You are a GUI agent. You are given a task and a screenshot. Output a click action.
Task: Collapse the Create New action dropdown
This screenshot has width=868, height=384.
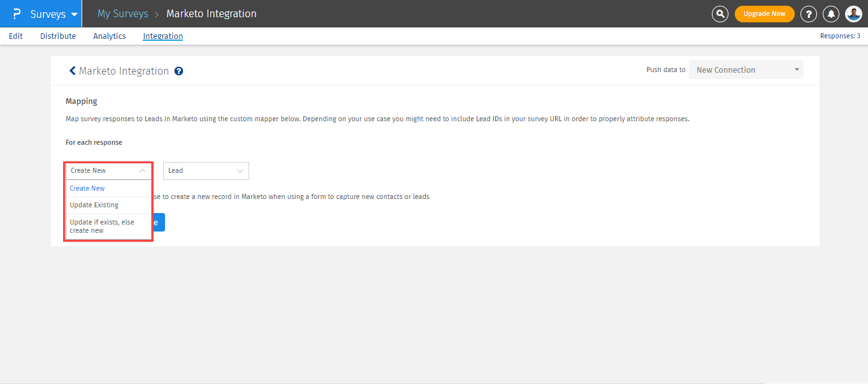[x=108, y=171]
